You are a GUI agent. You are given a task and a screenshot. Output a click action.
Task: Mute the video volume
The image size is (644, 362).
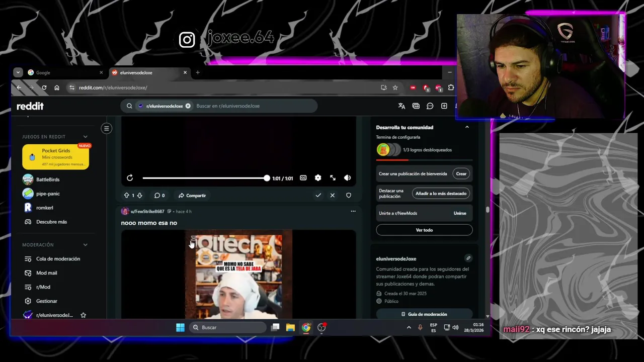tap(347, 178)
